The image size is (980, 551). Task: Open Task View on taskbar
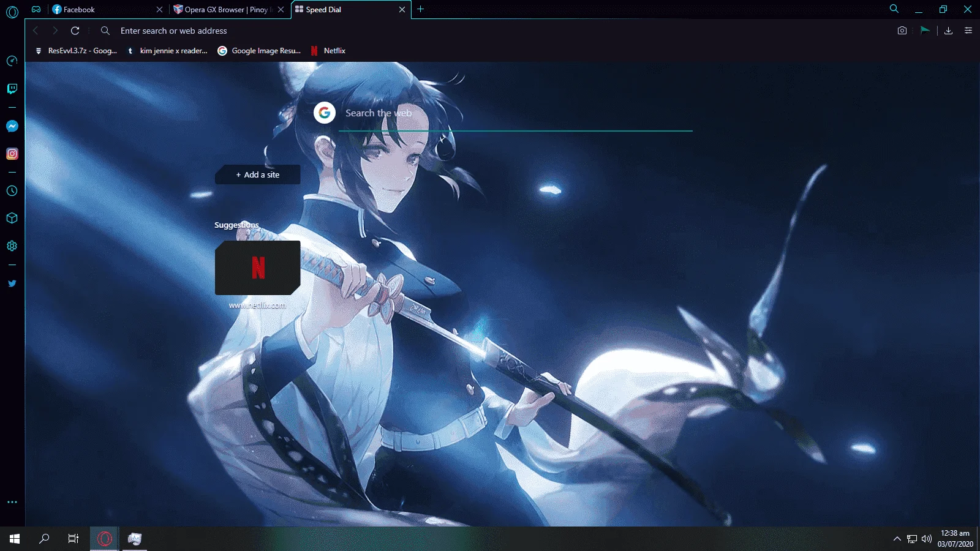click(x=73, y=539)
